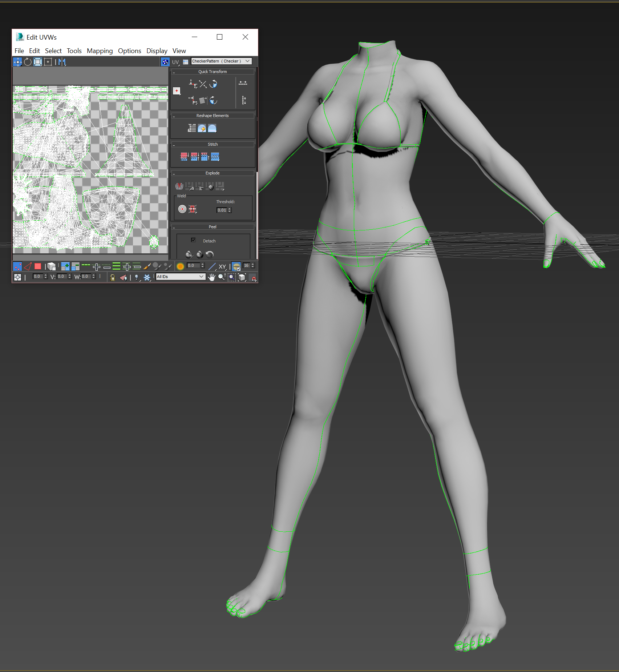Screen dimensions: 619x672
Task: Switch to Polygon sub-object mode
Action: pyautogui.click(x=38, y=266)
